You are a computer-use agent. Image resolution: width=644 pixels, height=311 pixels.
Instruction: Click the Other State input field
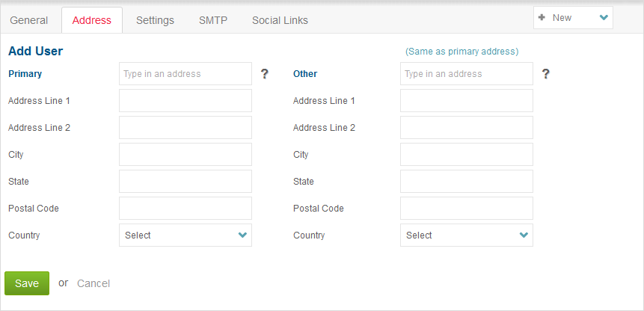pyautogui.click(x=467, y=182)
